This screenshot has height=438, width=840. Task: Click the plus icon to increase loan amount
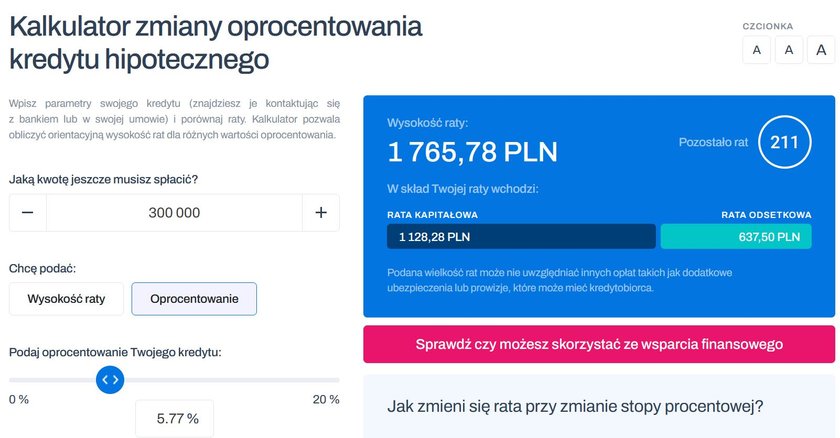pos(321,213)
